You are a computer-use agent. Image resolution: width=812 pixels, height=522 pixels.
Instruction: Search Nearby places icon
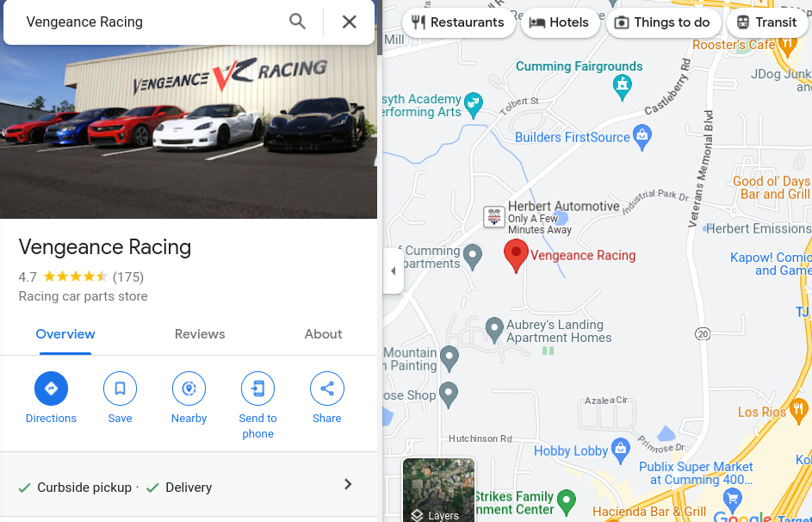[189, 388]
